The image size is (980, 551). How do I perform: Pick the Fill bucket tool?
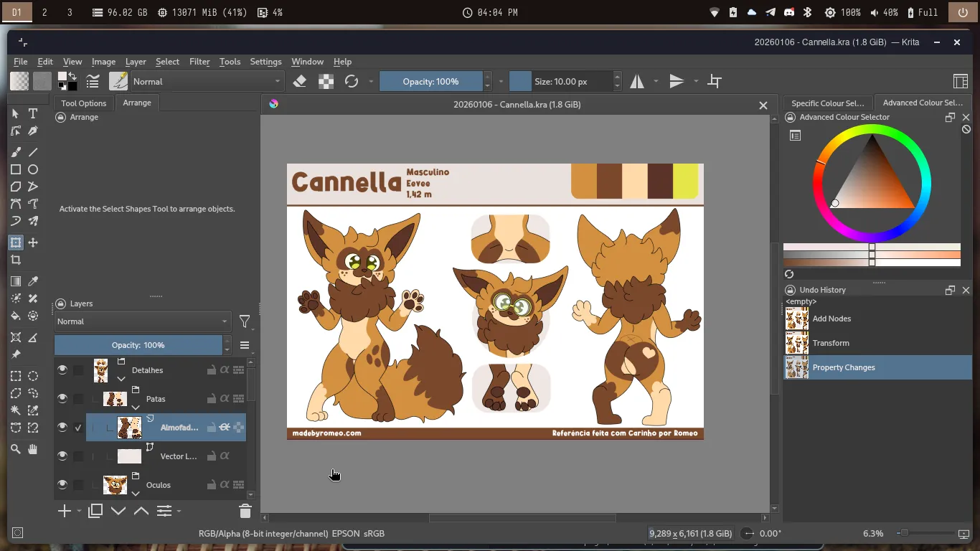coord(16,316)
